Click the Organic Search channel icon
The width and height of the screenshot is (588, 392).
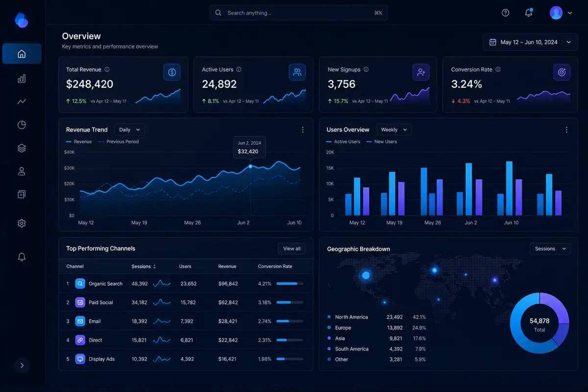pyautogui.click(x=80, y=284)
